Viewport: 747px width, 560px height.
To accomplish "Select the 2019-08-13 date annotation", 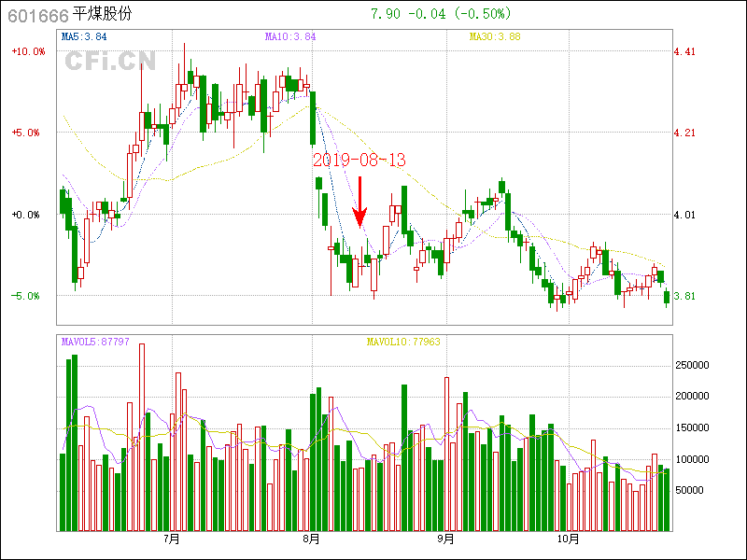I will (x=359, y=161).
